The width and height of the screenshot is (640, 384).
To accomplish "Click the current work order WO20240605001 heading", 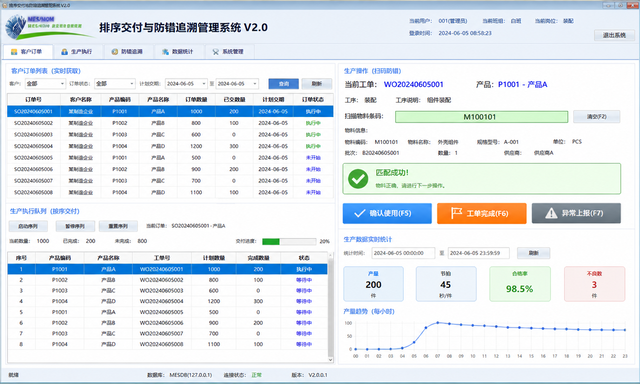I will [413, 84].
